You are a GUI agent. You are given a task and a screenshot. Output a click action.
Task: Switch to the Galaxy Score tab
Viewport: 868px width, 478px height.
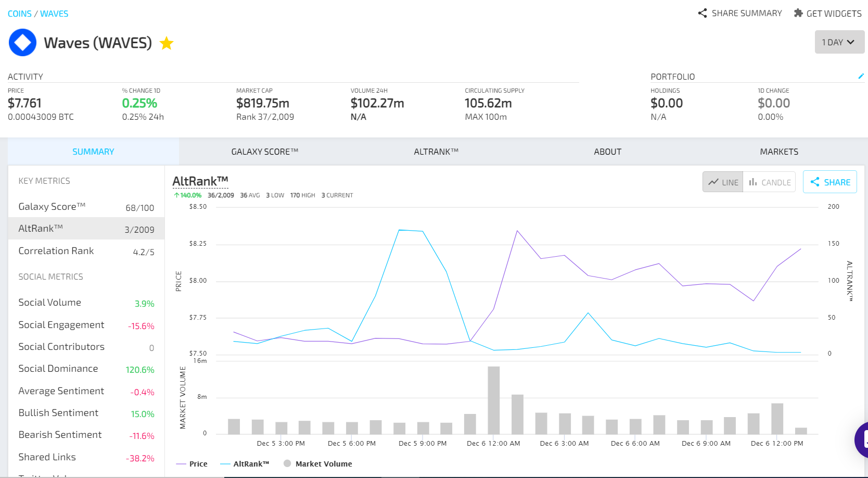(264, 152)
